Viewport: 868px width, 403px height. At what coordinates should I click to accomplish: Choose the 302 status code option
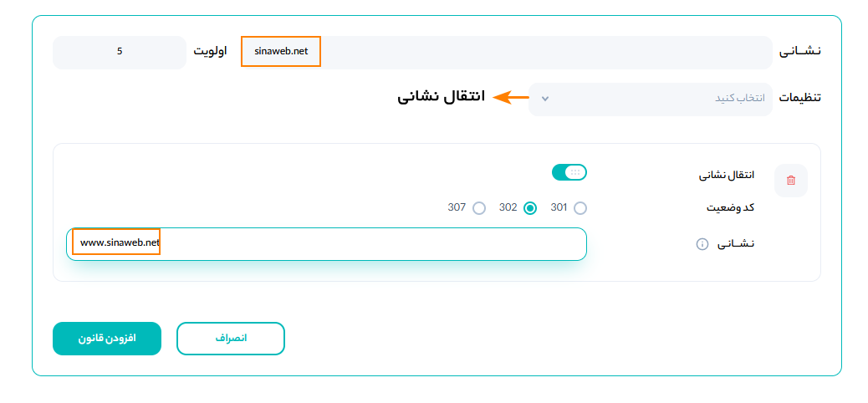tap(529, 208)
